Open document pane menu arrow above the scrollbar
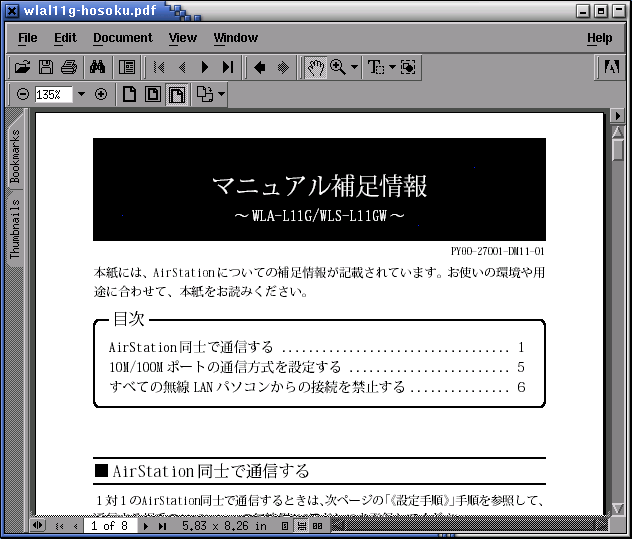The width and height of the screenshot is (632, 539). click(x=617, y=116)
